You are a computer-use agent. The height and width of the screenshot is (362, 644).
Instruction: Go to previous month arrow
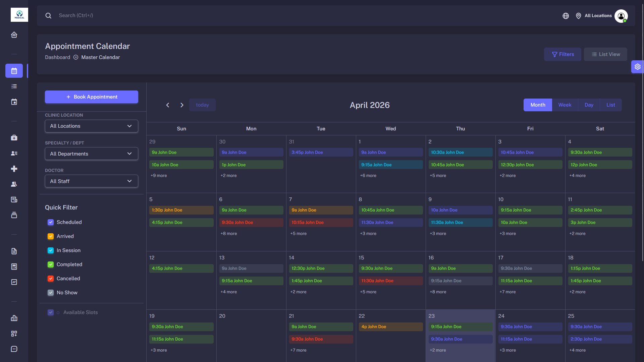pyautogui.click(x=168, y=105)
